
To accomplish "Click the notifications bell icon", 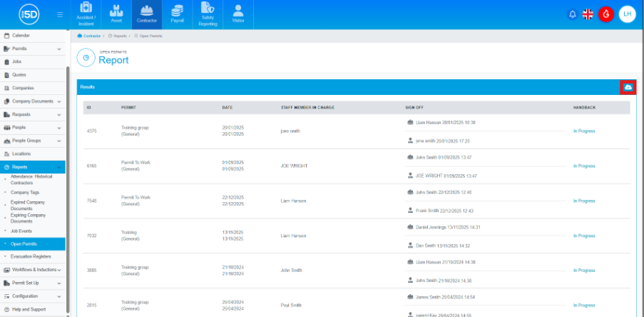I will coord(572,14).
